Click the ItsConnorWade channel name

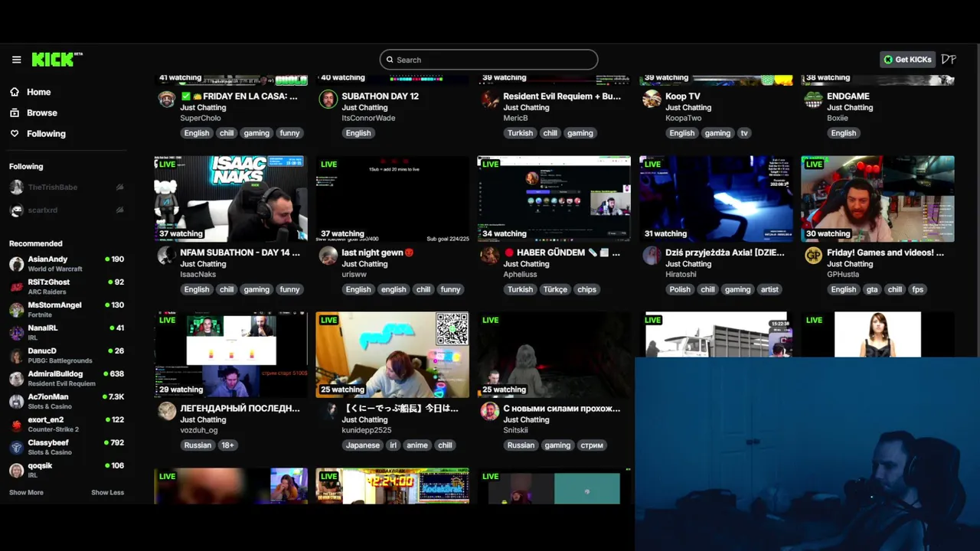[x=368, y=118]
